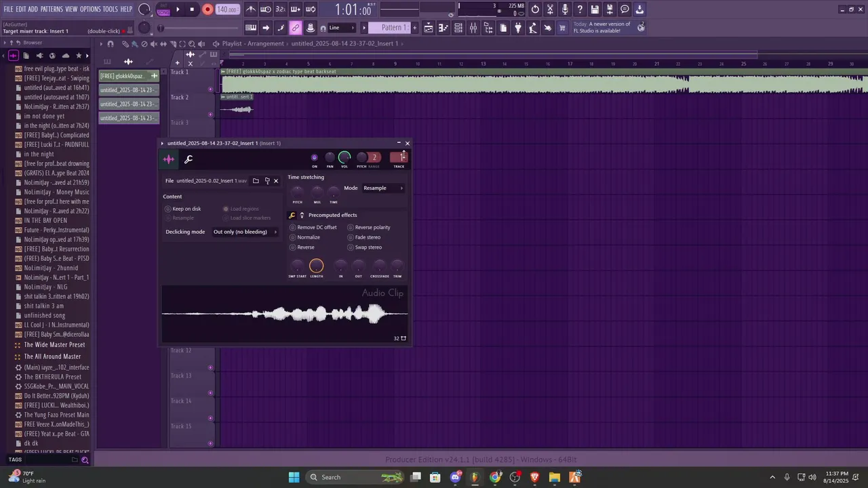Select 'The Wide Master Preset' in browser
This screenshot has height=488, width=868.
point(54,344)
